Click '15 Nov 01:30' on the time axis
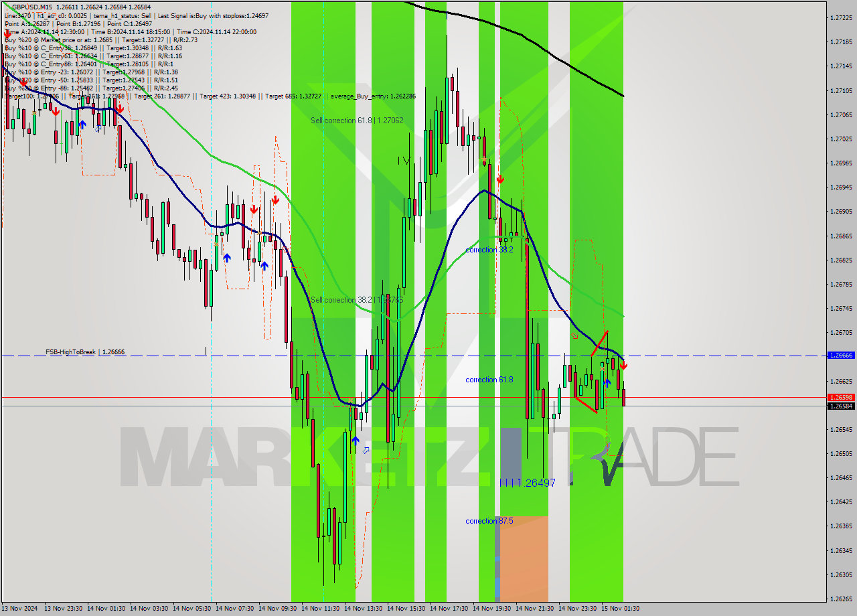 (x=620, y=609)
